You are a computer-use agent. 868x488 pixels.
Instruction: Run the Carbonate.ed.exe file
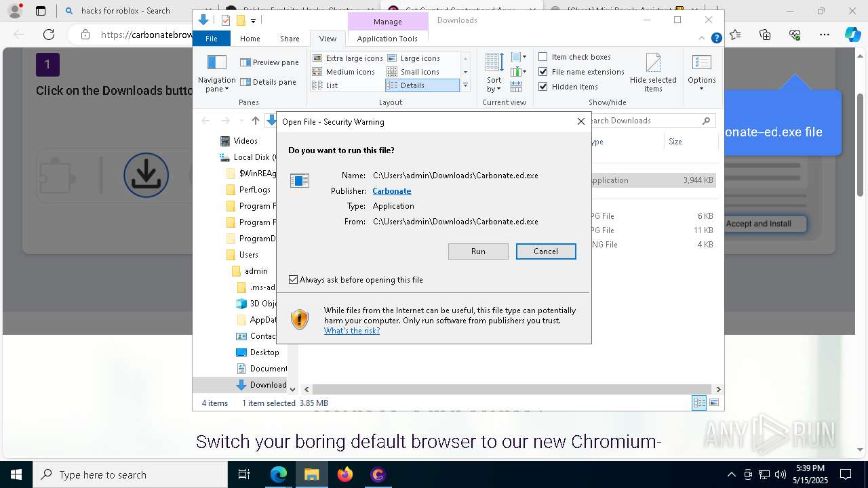click(478, 251)
